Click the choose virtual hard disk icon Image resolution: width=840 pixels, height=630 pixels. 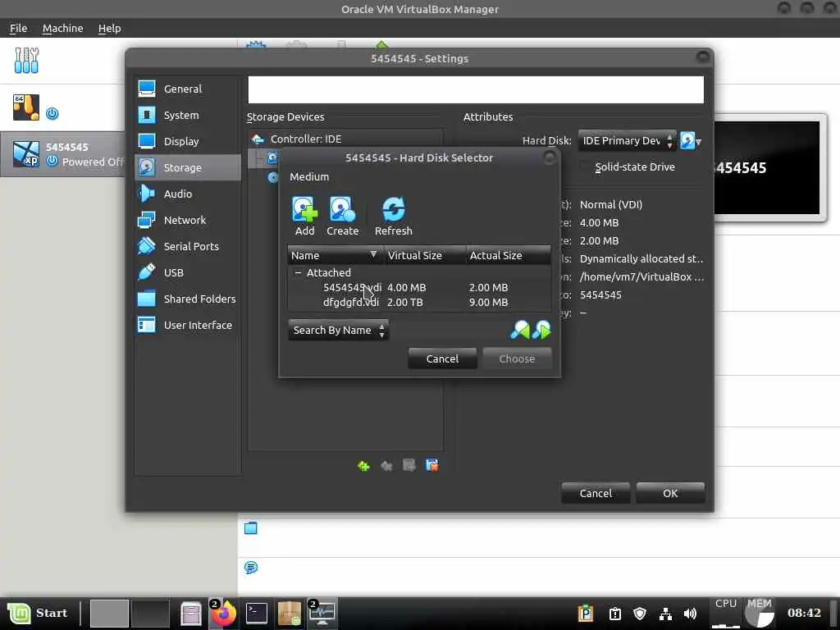coord(690,141)
